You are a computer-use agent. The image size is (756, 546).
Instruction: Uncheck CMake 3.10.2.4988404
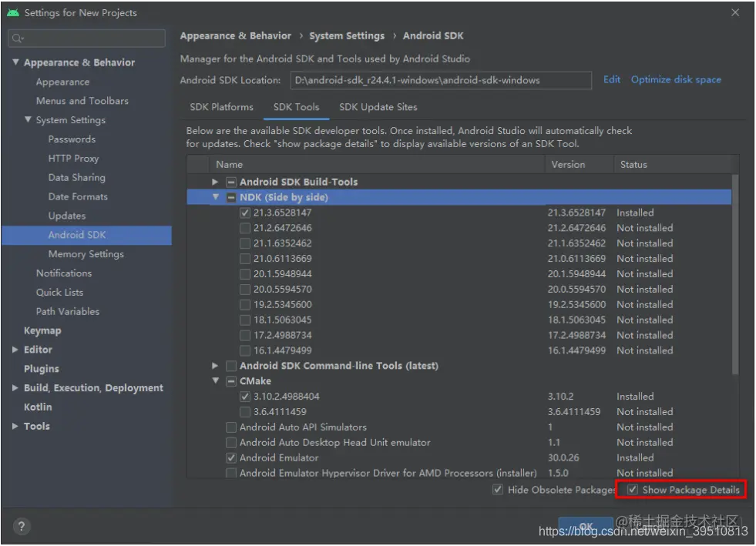tap(245, 397)
